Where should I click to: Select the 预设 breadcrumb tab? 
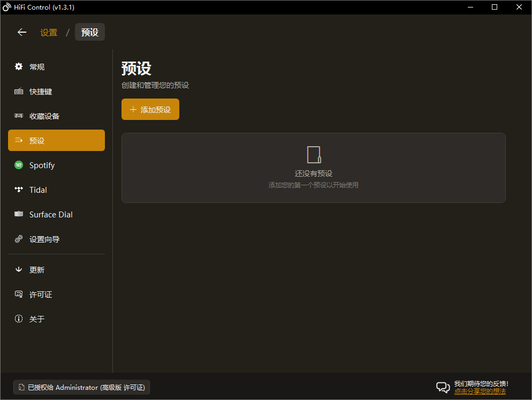pos(89,32)
